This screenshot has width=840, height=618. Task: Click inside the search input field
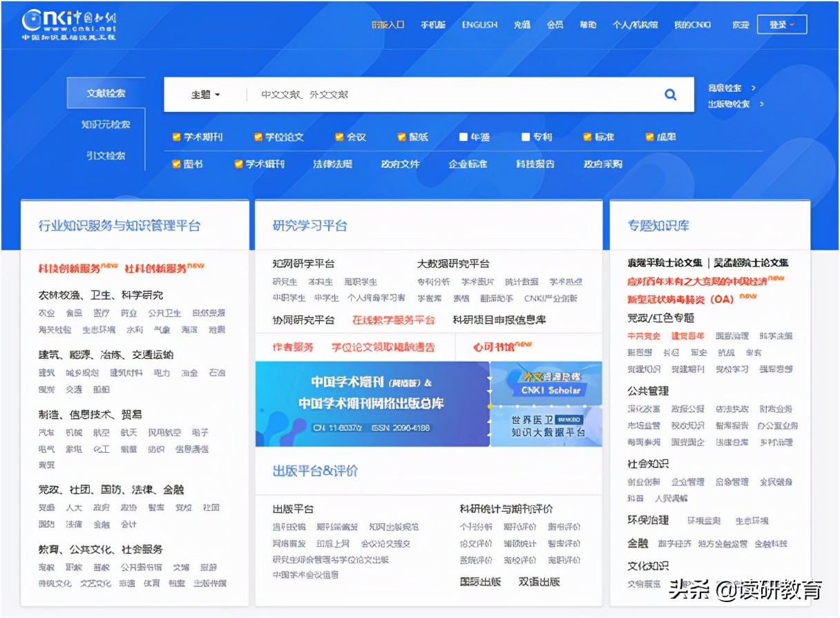click(414, 95)
